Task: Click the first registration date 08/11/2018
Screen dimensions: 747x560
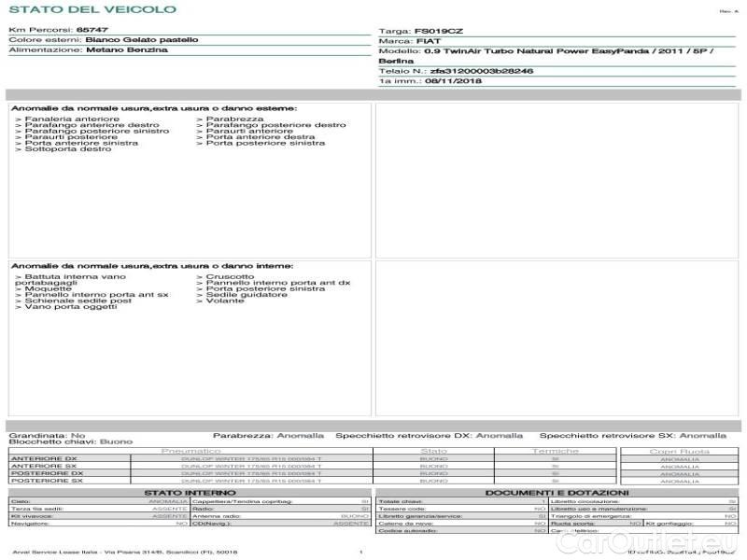Action: tap(456, 81)
